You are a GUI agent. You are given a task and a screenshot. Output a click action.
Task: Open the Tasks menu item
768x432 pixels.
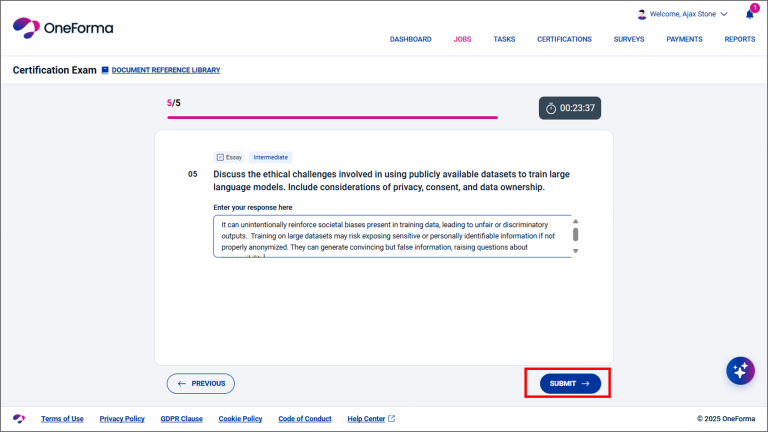pyautogui.click(x=504, y=39)
